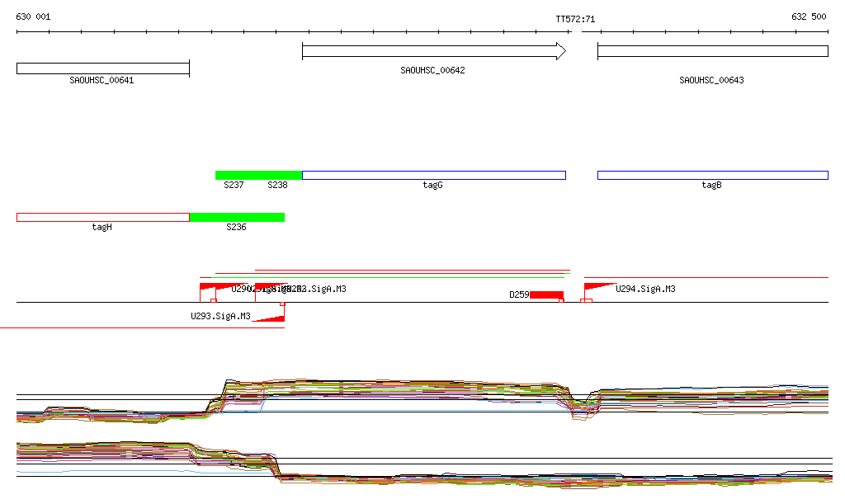Viewport: 845px width, 504px height.
Task: Click the small TT572:71 marker box on the ruler
Action: (x=577, y=29)
